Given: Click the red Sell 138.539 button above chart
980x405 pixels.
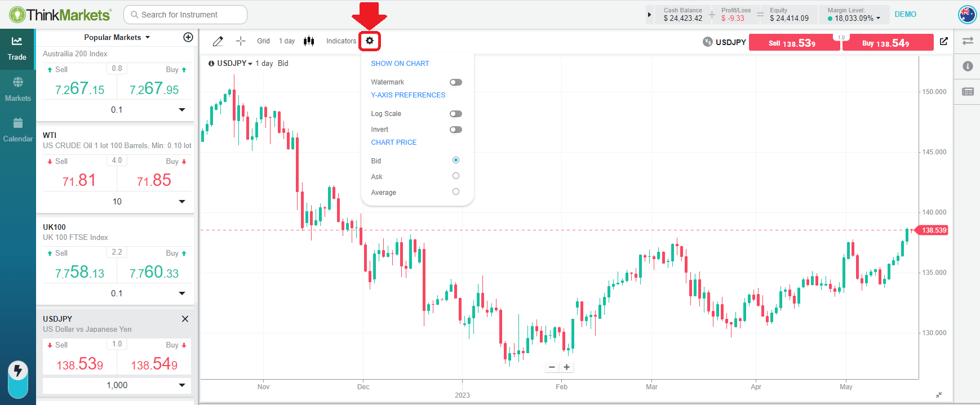Looking at the screenshot, I should click(x=794, y=43).
